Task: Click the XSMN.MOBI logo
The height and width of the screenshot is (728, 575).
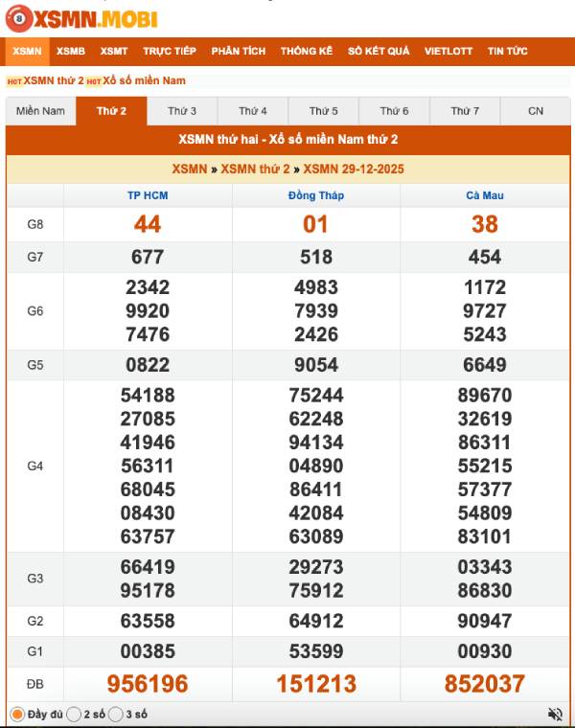Action: coord(81,18)
